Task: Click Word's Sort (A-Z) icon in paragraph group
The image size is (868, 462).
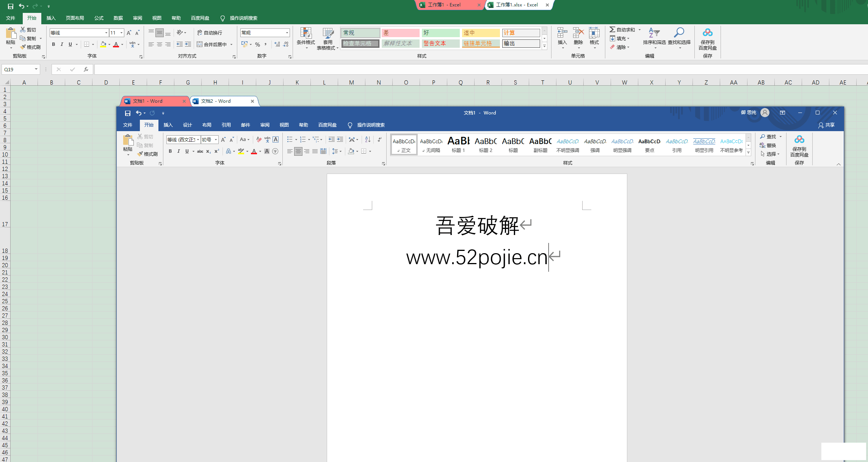Action: point(368,139)
